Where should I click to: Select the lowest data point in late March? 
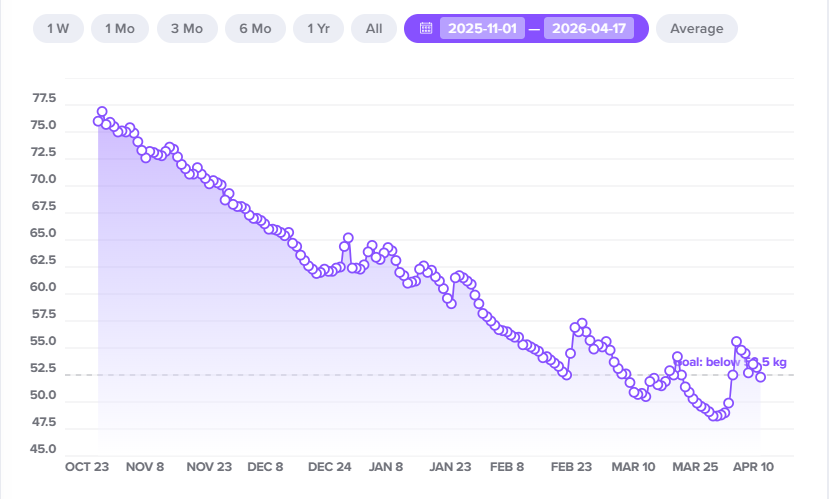[714, 416]
